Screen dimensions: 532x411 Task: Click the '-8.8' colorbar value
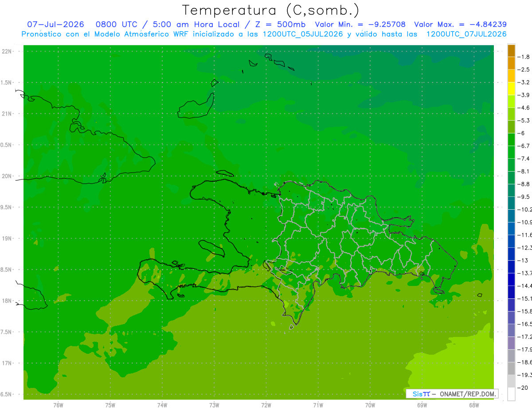(x=524, y=184)
